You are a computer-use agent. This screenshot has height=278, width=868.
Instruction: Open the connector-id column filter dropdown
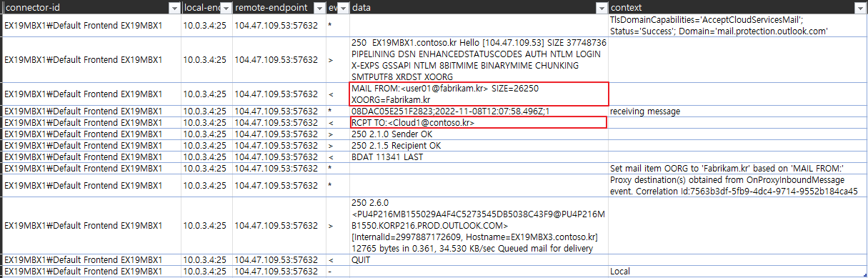174,8
